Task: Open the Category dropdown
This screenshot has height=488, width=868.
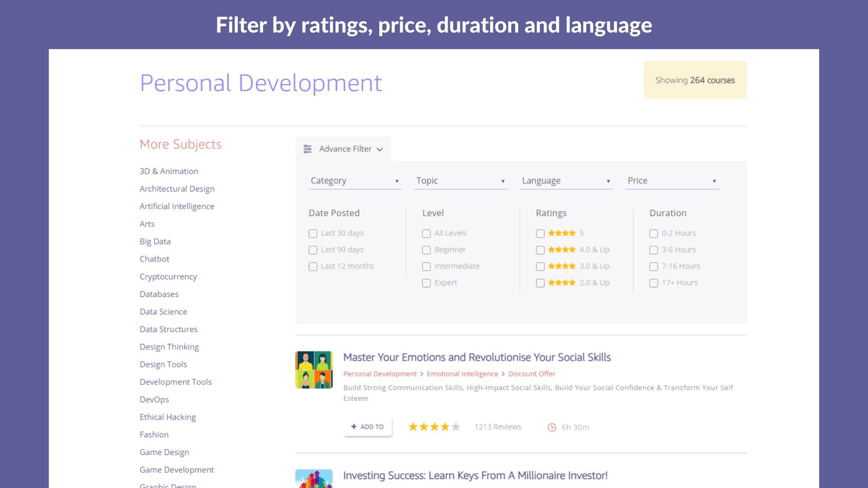Action: click(x=355, y=181)
